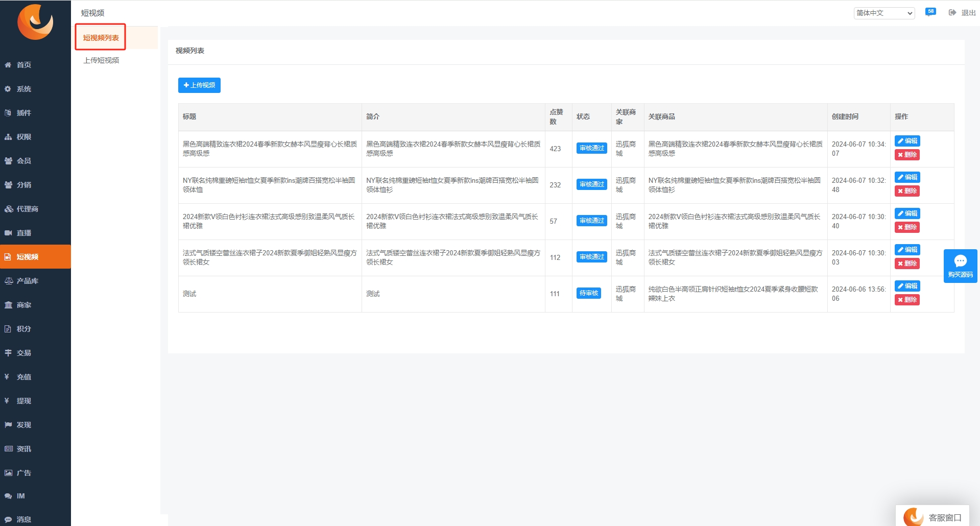This screenshot has width=980, height=526.
Task: Open the 购买源码 chat widget
Action: [x=960, y=266]
